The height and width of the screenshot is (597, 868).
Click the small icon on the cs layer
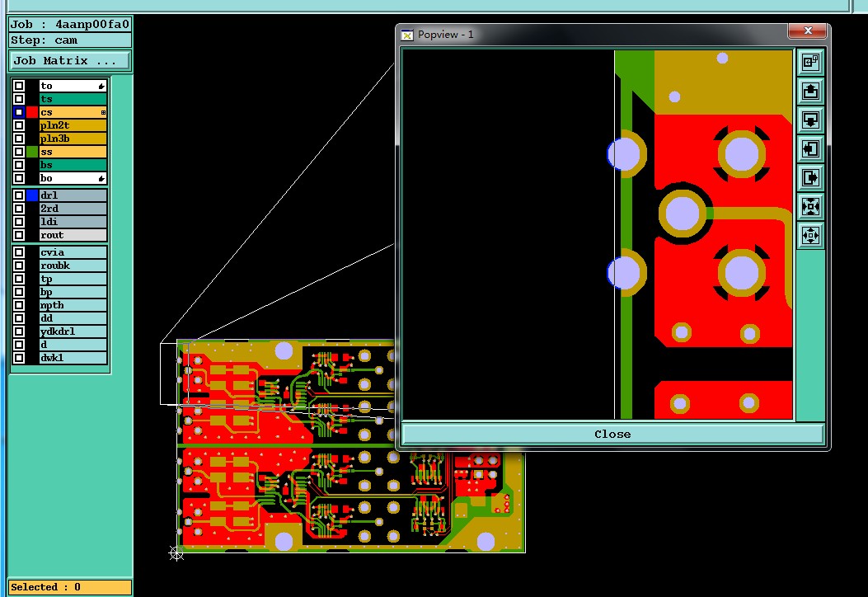103,112
